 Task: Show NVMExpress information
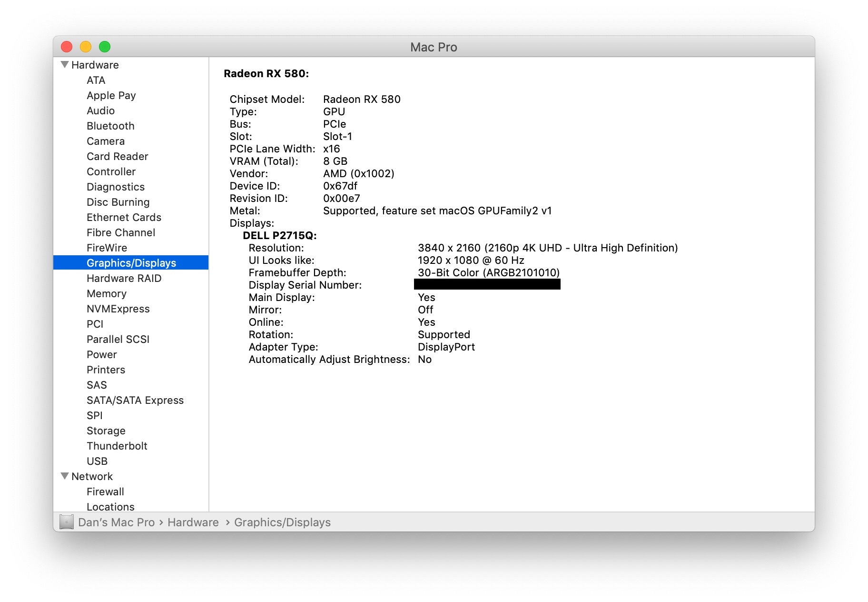click(x=118, y=309)
